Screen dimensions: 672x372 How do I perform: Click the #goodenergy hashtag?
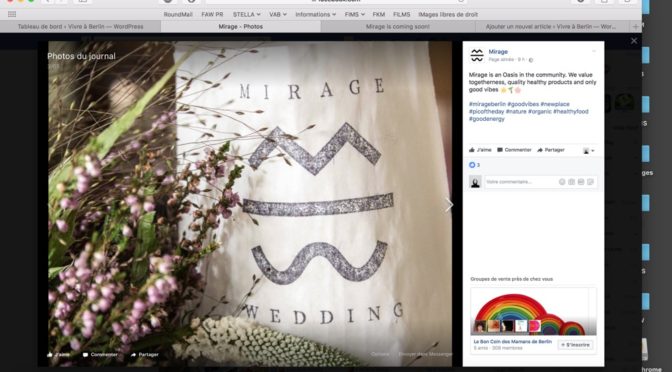486,119
